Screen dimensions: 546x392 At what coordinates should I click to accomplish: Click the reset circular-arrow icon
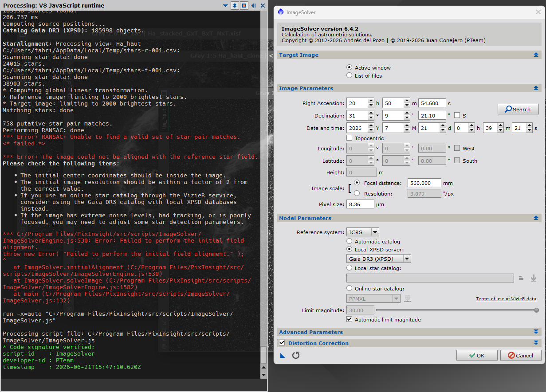[296, 355]
